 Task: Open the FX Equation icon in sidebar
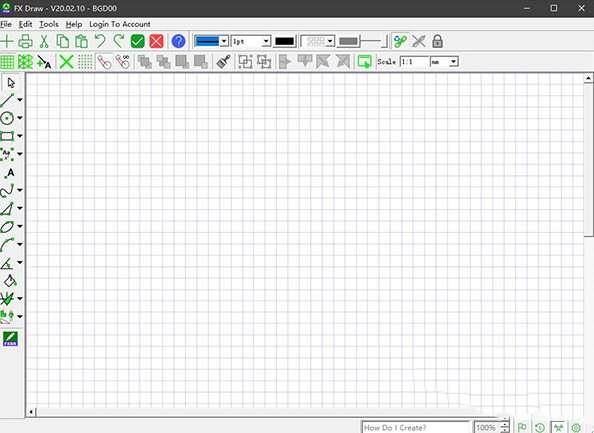tap(10, 338)
